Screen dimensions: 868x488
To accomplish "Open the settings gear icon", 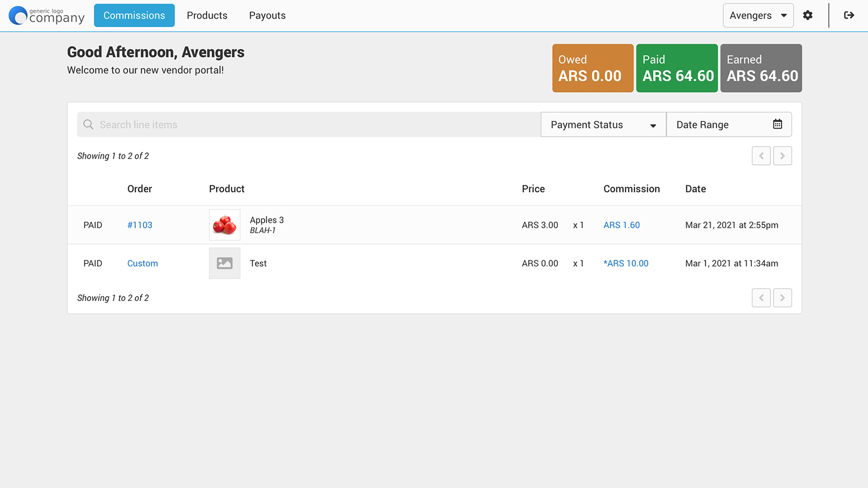I will click(808, 15).
